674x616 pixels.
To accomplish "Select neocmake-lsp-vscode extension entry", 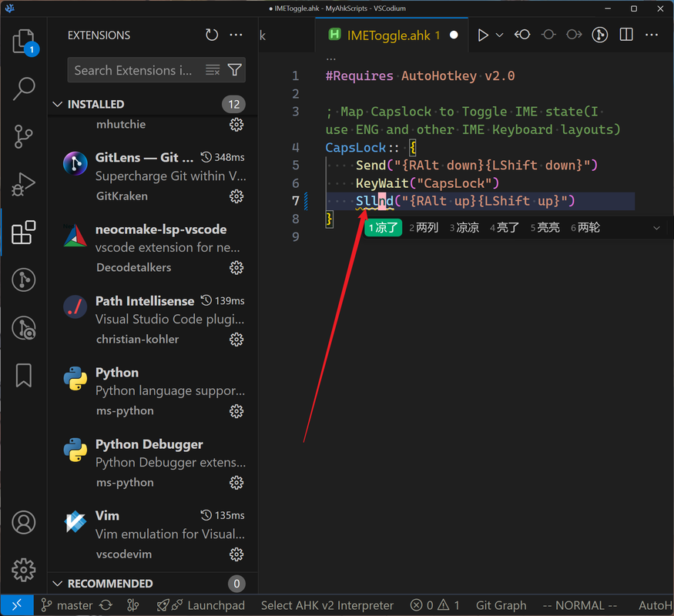I will [153, 248].
